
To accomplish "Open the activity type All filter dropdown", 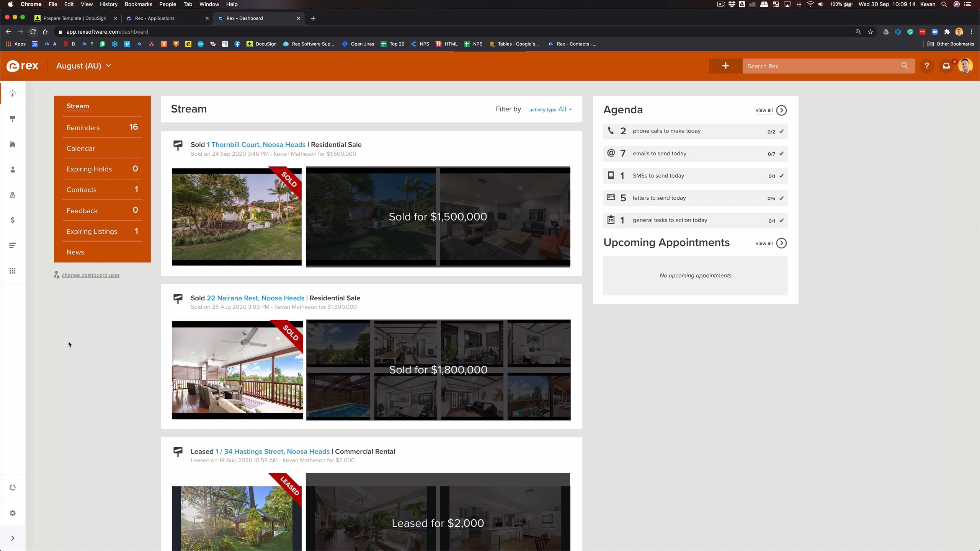I will coord(550,109).
